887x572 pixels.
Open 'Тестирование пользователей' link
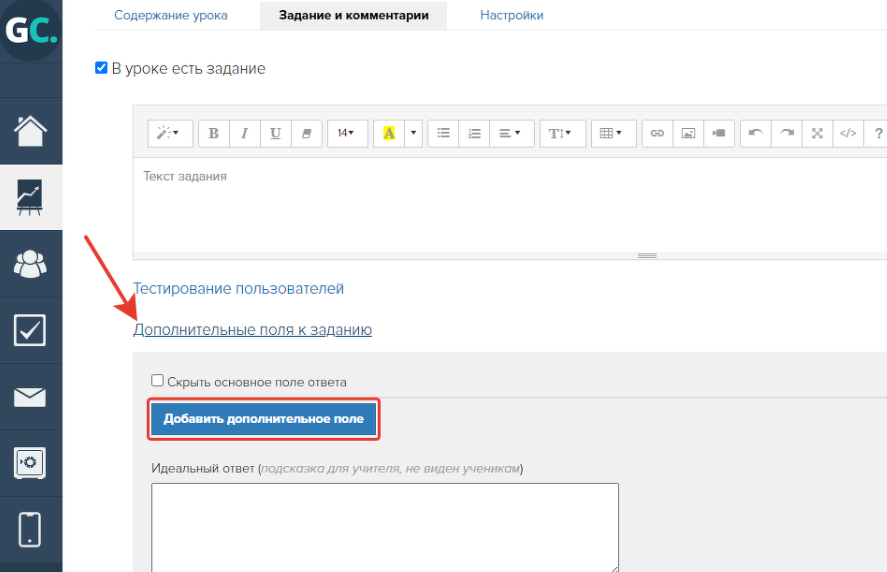coord(238,289)
